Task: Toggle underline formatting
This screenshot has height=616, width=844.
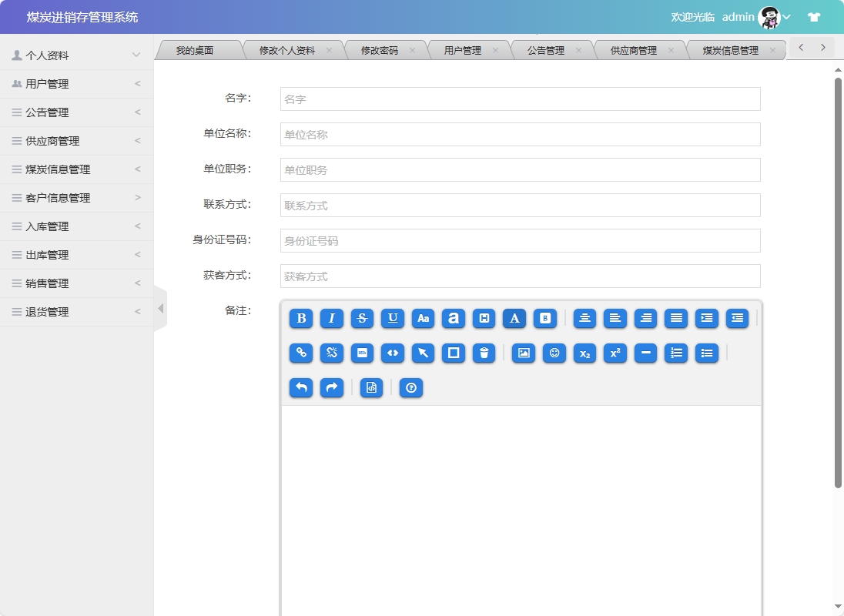Action: tap(392, 319)
